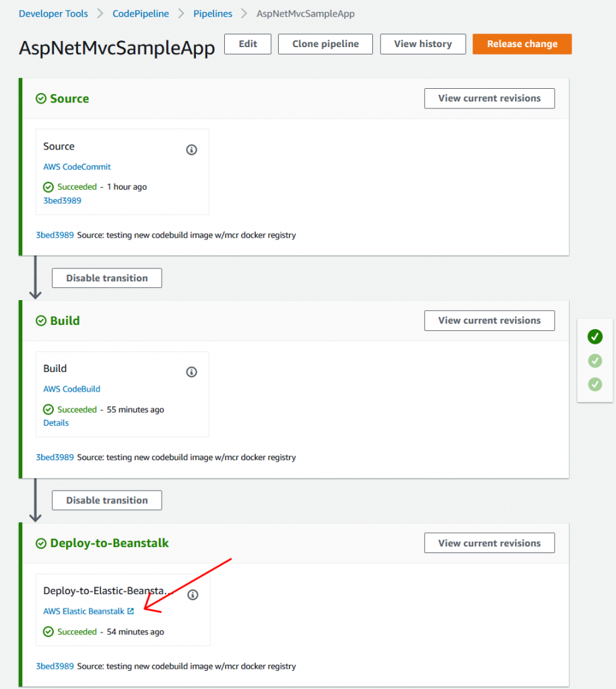Click the Succeeded status icon for CodeBuild action

point(48,410)
